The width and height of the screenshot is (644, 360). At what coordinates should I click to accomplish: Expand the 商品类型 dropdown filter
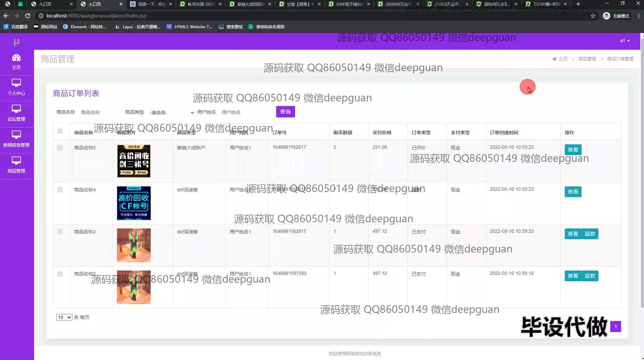[x=171, y=113]
